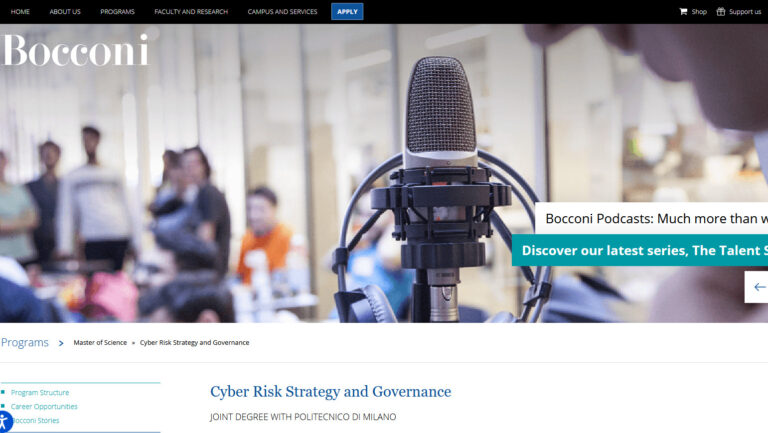The width and height of the screenshot is (768, 433).
Task: Click the gift icon beside Support us
Action: (720, 11)
